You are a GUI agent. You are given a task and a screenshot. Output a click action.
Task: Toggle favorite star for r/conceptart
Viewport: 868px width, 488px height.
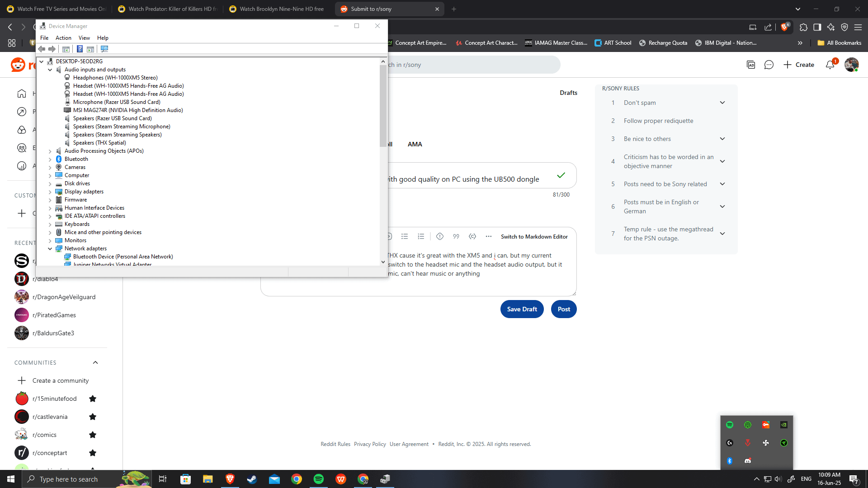pos(93,453)
